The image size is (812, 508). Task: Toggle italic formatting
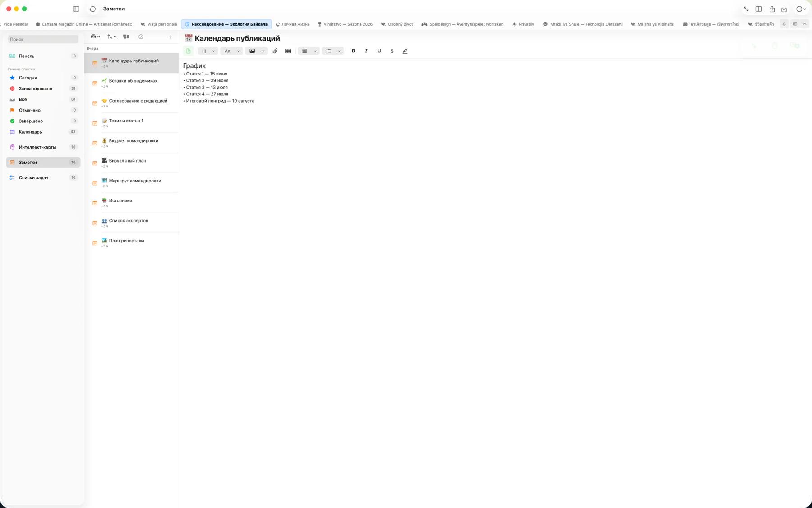tap(366, 51)
